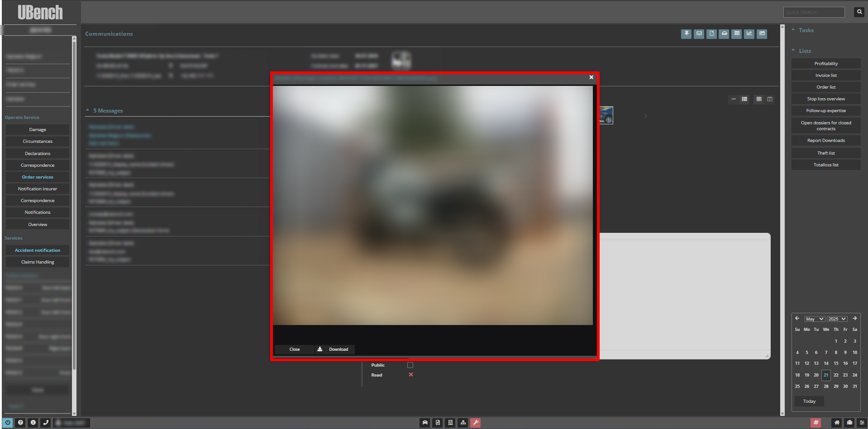The height and width of the screenshot is (429, 868).
Task: Click the car icon in bottom bar
Action: pyautogui.click(x=425, y=423)
